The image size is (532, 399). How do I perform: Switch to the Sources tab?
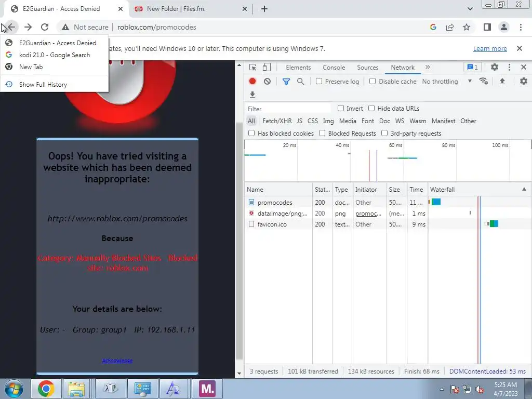point(367,67)
